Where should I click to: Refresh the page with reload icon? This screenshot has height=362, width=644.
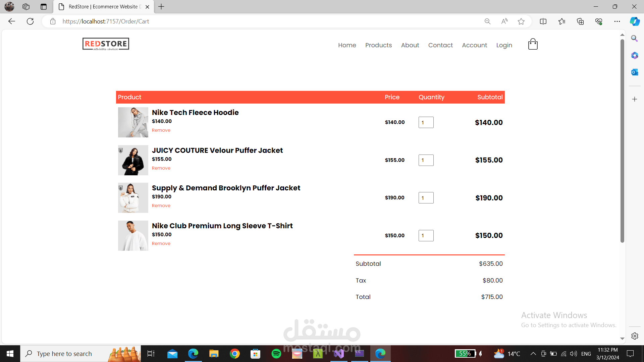[x=30, y=21]
